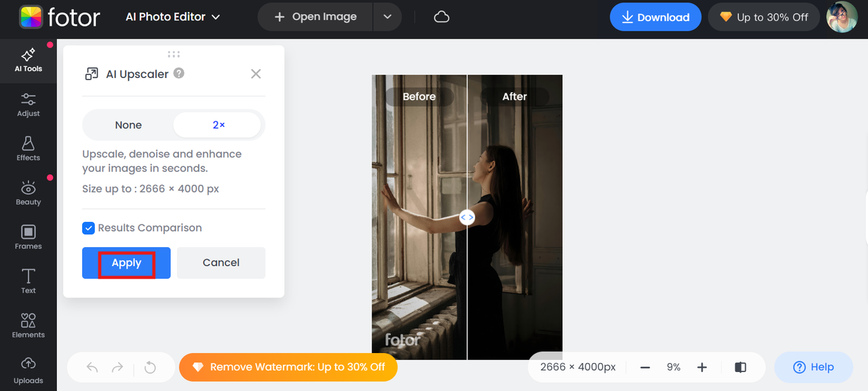
Task: Open the Elements sidebar panel
Action: [28, 326]
